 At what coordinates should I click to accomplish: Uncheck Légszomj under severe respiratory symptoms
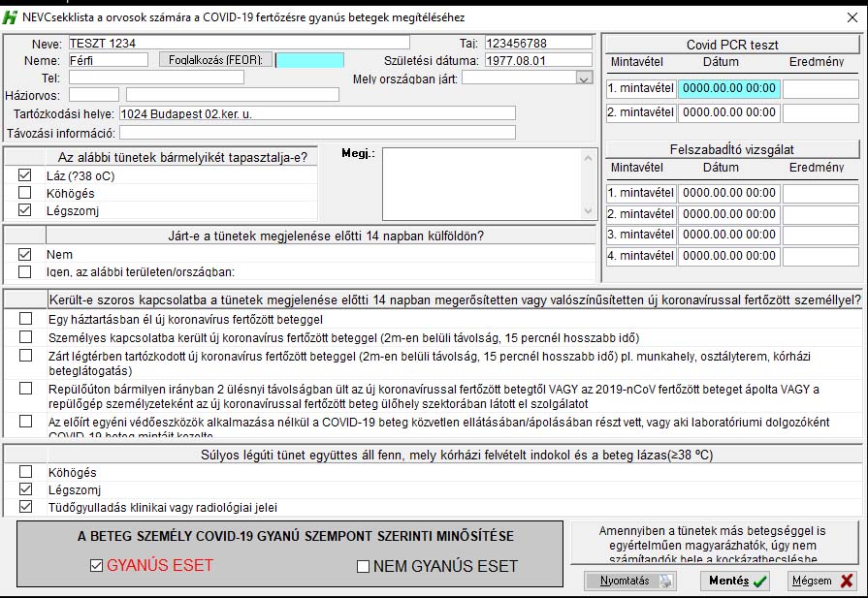pyautogui.click(x=25, y=489)
